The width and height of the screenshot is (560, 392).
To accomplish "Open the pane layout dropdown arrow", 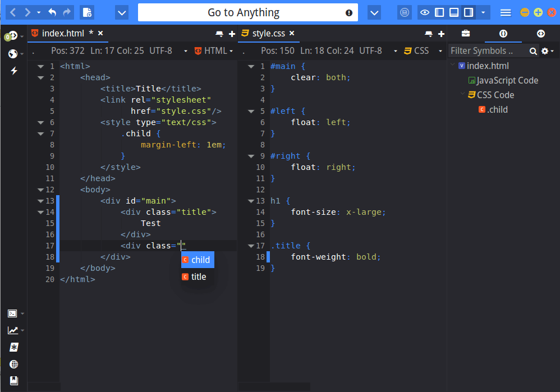I will point(483,12).
